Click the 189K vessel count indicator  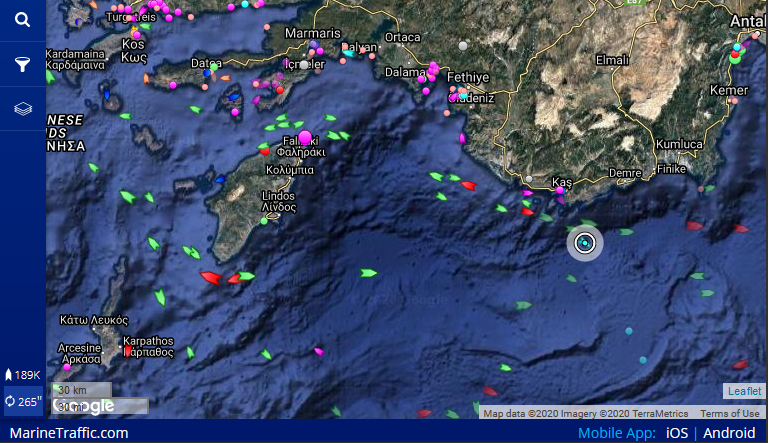click(23, 375)
